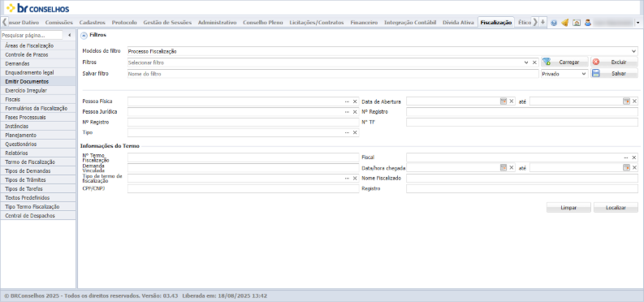644x302 pixels.
Task: Open the Gestão de Sessões tab
Action: pos(167,23)
